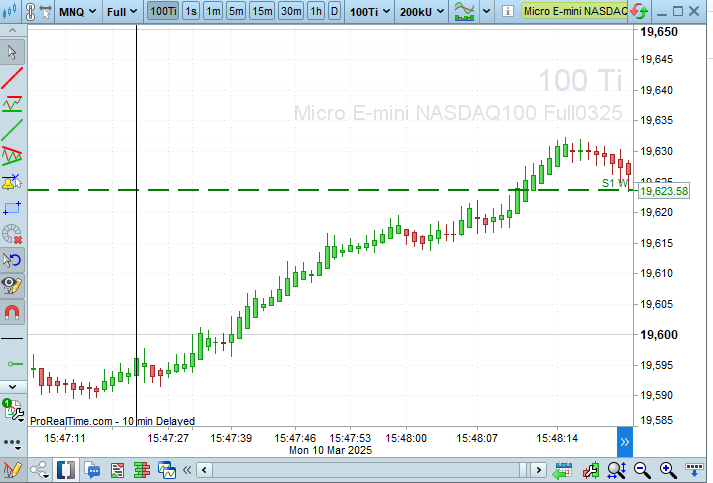Open the three-dots more options menu
The image size is (713, 483).
pos(12,443)
